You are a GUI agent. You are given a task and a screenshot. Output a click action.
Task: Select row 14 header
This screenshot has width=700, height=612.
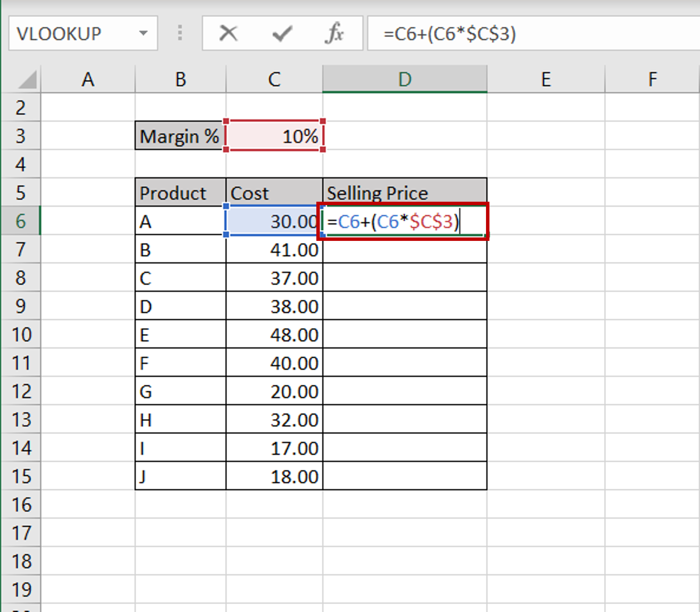coord(21,447)
